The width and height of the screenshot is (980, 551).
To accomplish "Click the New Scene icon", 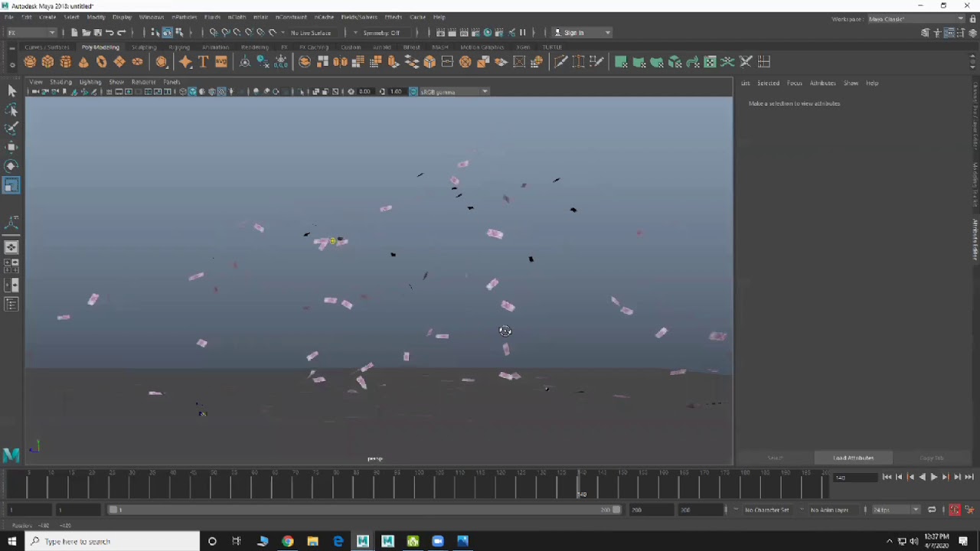I will click(x=74, y=33).
